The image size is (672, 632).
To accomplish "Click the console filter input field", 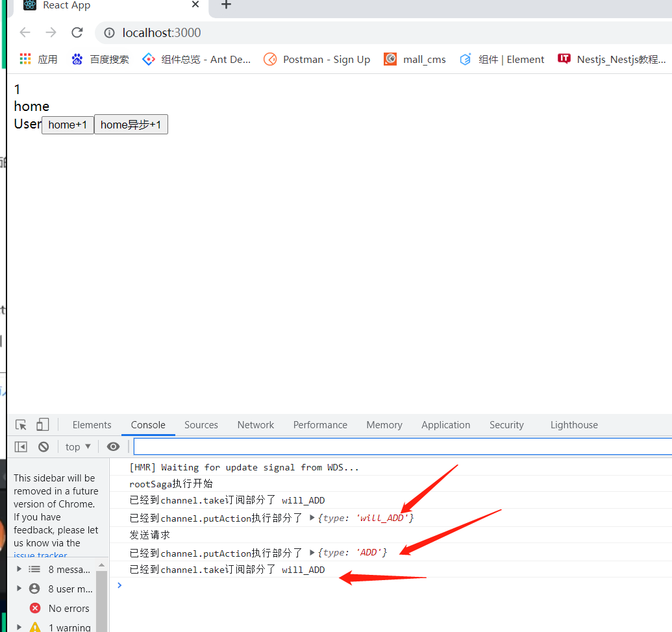I will (x=403, y=446).
